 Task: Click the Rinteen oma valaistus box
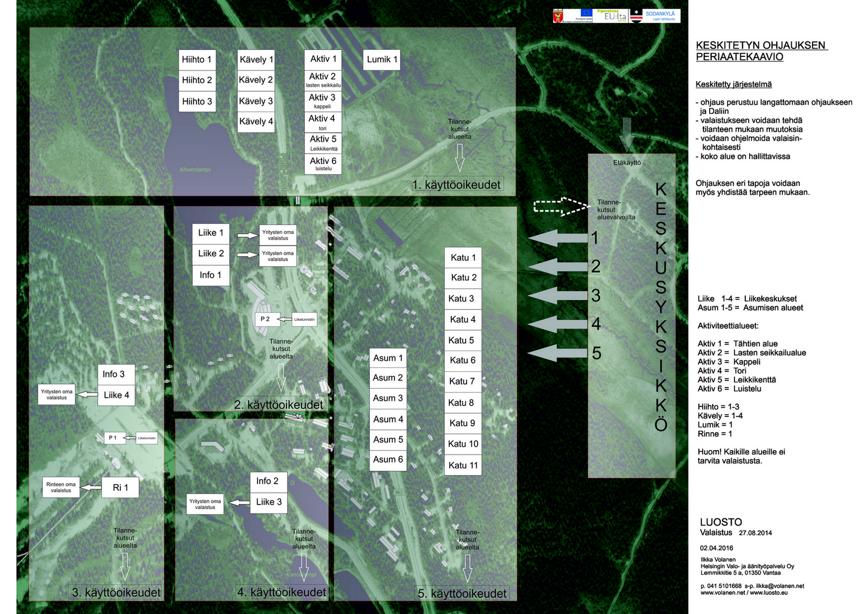pyautogui.click(x=61, y=488)
